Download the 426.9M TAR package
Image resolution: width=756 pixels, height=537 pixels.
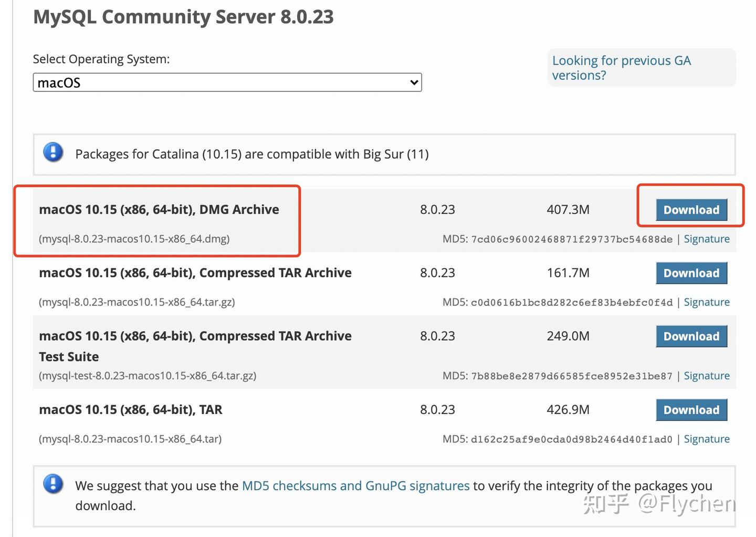[691, 410]
